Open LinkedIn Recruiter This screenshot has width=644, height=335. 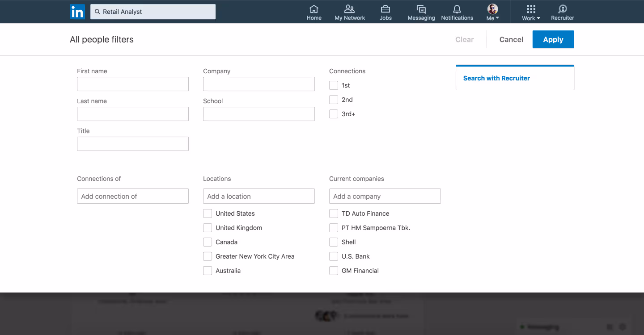click(x=562, y=12)
